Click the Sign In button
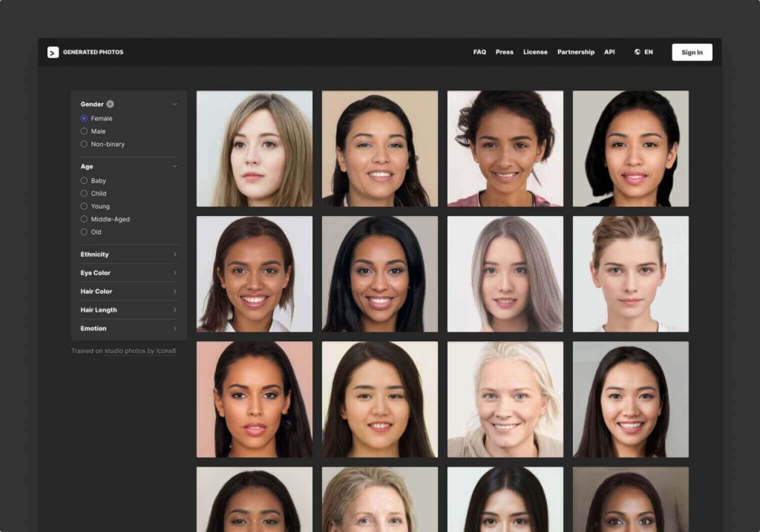 [x=692, y=53]
